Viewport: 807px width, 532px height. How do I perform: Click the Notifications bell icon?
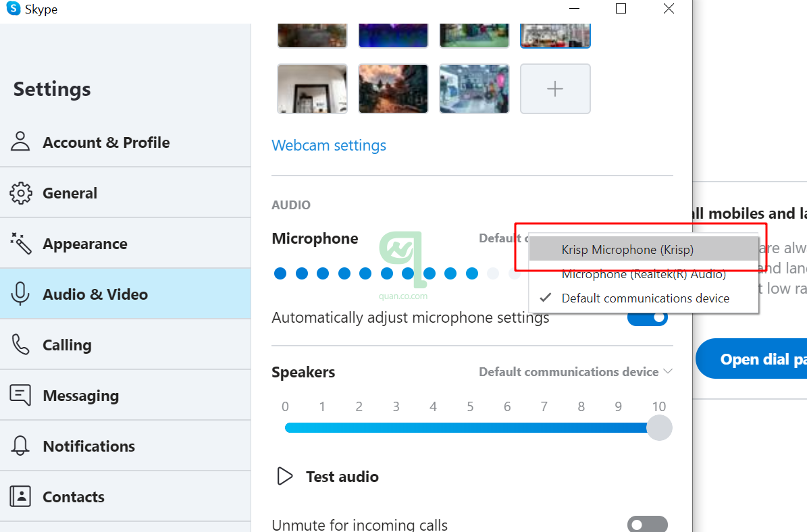pyautogui.click(x=20, y=446)
